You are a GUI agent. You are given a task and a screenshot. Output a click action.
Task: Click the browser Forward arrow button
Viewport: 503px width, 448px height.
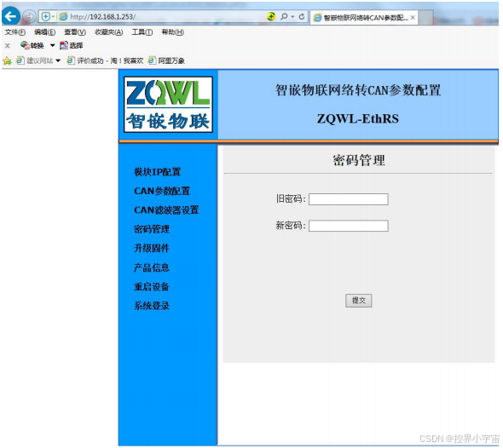click(x=29, y=16)
